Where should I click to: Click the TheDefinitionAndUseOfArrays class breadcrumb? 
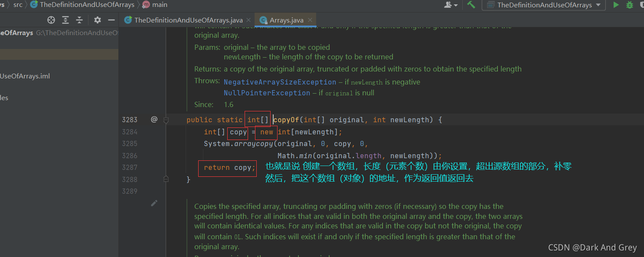pos(83,5)
